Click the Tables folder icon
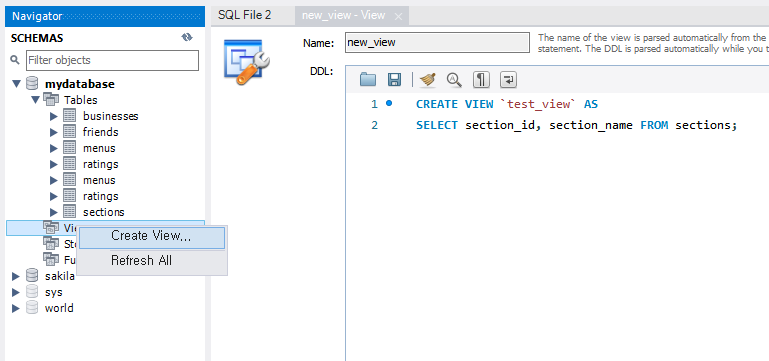Screen dimensions: 769x361 point(51,100)
